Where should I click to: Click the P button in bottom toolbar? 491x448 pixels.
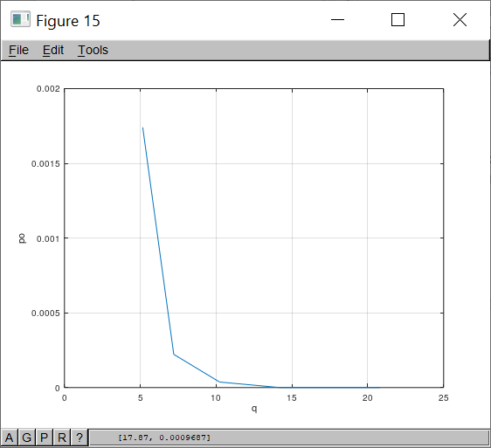pos(45,438)
